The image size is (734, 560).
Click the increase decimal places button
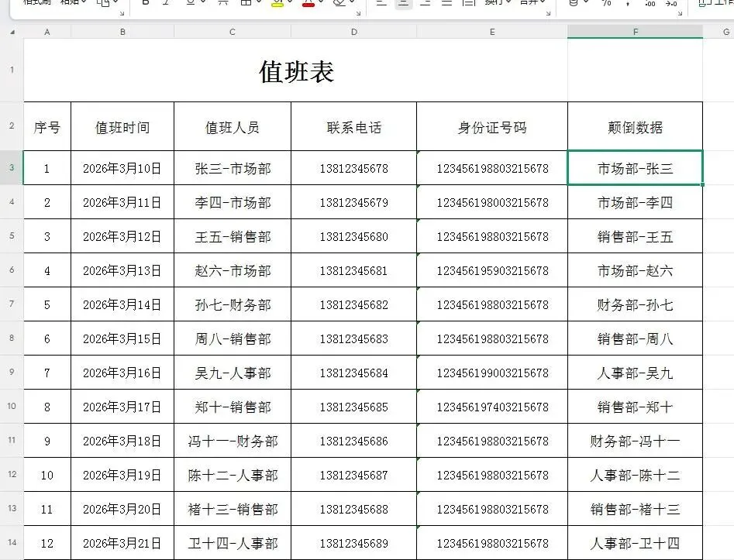pos(650,3)
